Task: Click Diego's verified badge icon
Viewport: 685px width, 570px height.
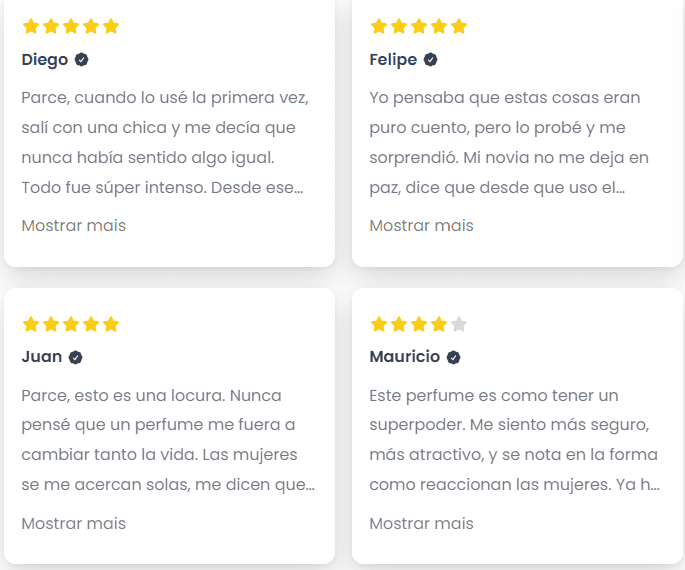Action: tap(82, 60)
